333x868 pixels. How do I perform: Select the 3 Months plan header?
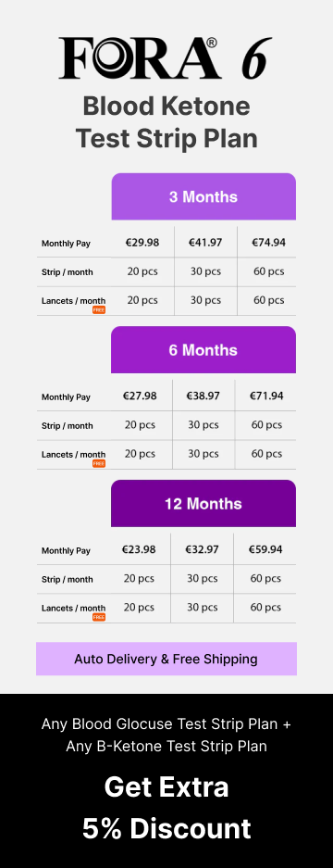coord(203,196)
